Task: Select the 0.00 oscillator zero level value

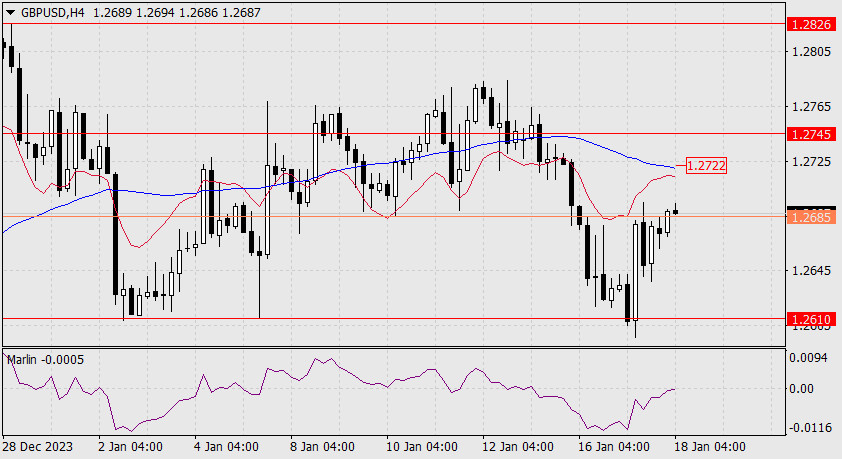Action: click(801, 389)
